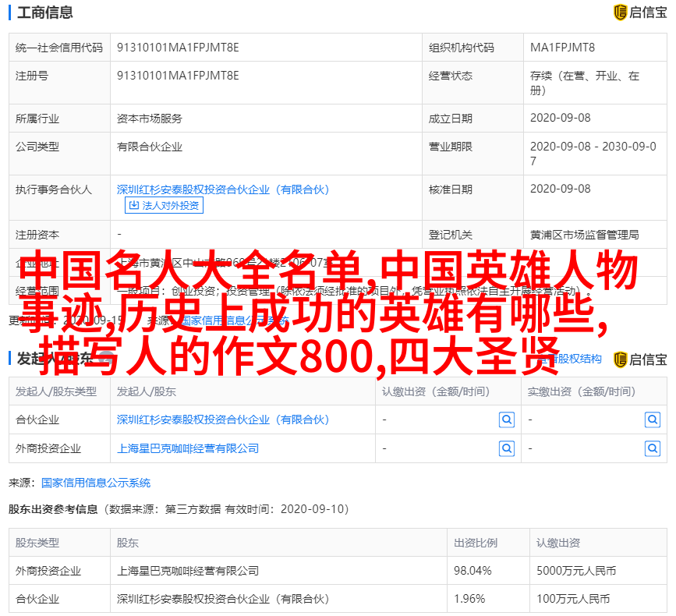Click the 股东类型 column header
Screen dimensions: 676x616
(x=37, y=543)
